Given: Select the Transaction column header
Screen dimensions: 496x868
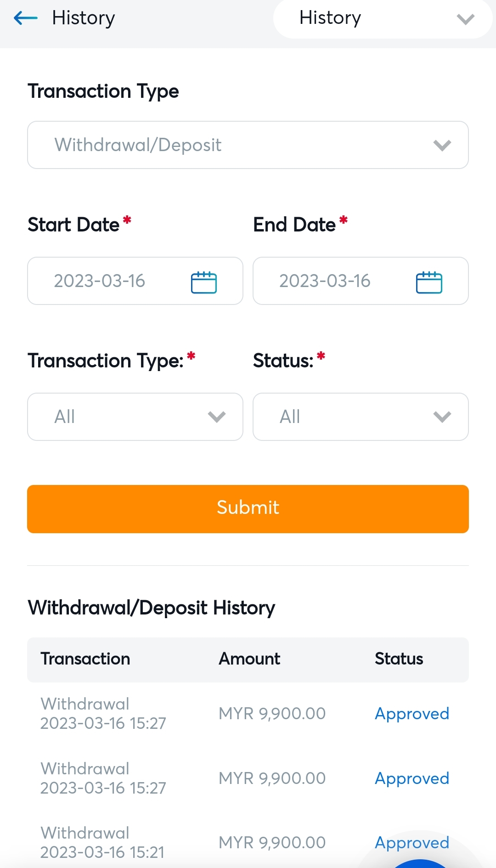Looking at the screenshot, I should click(x=85, y=659).
